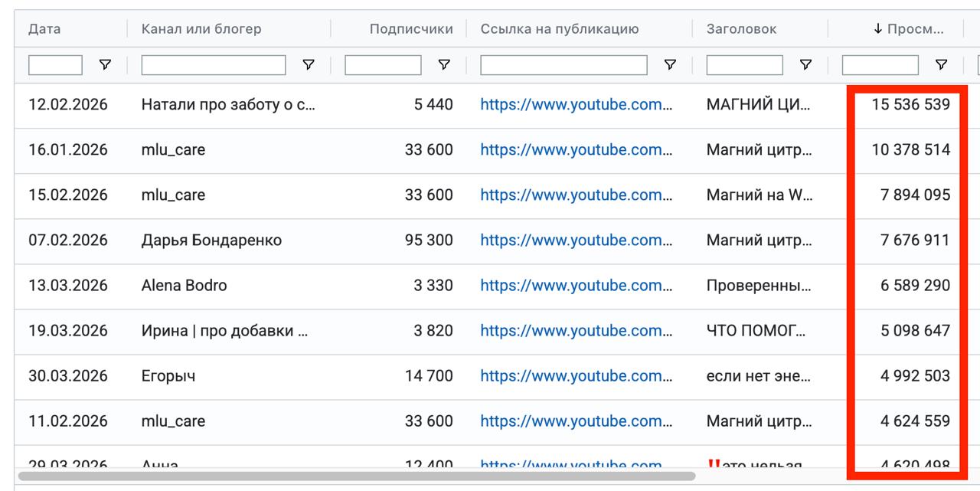Open the filter icon for Ссылка на публикацию

pos(670,65)
